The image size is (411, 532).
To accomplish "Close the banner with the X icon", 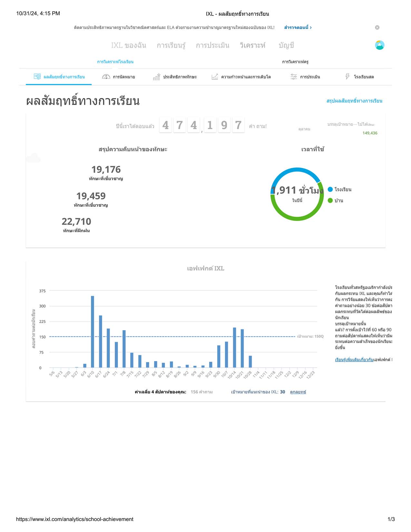I will pos(377,27).
